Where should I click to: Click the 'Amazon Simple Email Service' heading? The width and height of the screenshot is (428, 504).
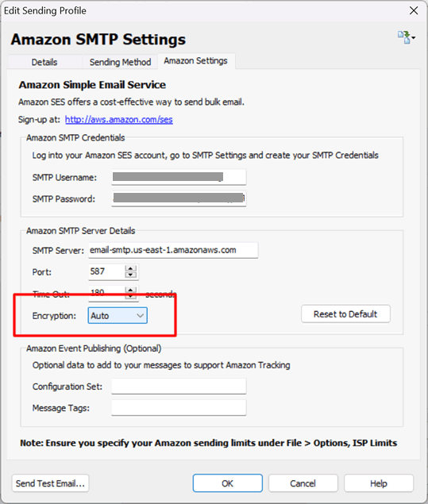92,85
